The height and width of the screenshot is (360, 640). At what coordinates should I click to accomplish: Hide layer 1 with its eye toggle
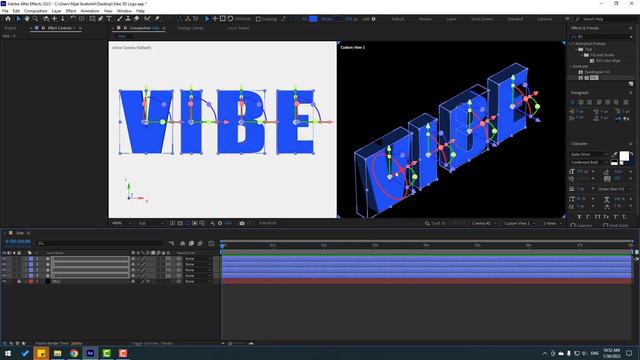pyautogui.click(x=4, y=258)
